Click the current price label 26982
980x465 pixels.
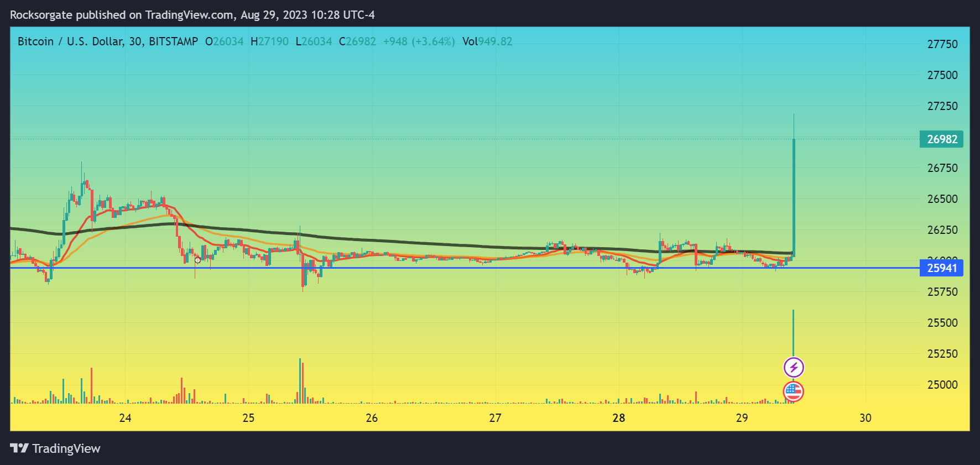tap(941, 139)
